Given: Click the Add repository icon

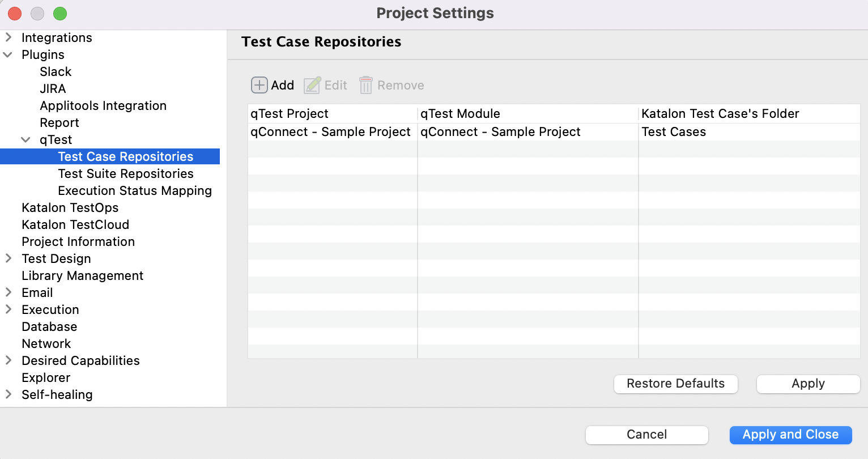Looking at the screenshot, I should [x=259, y=84].
